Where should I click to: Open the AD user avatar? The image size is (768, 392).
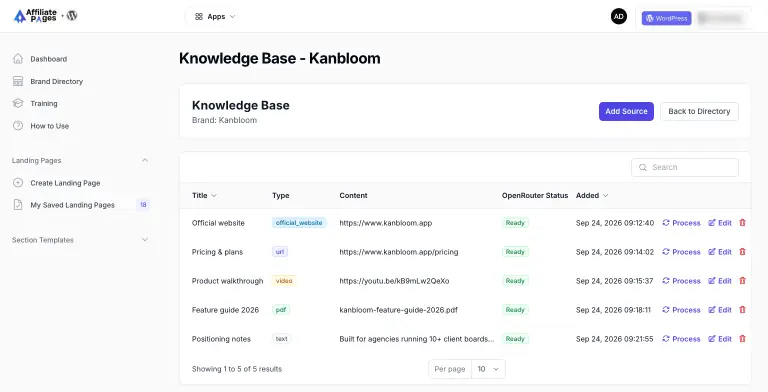coord(619,17)
